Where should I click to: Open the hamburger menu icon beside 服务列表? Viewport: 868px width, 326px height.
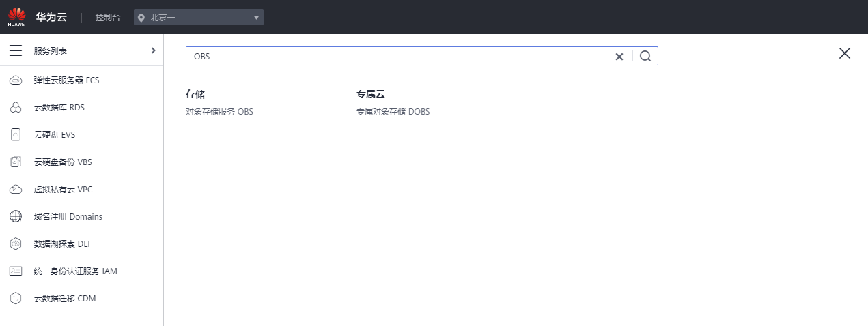[x=16, y=50]
